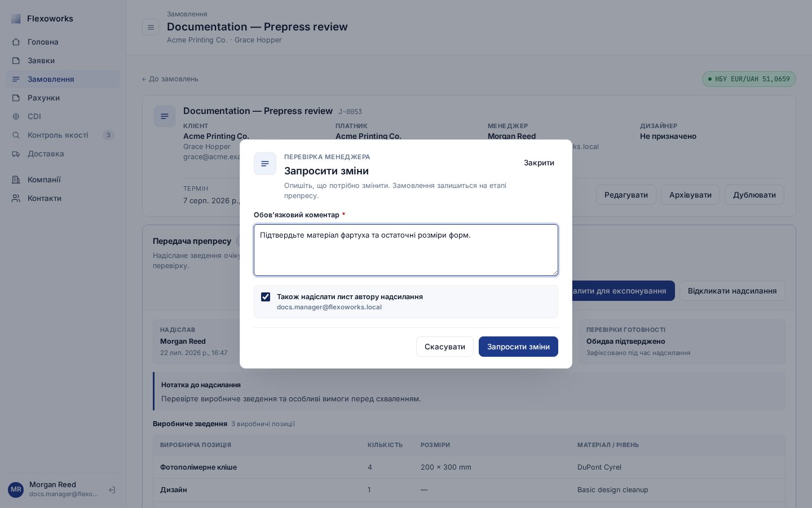Click 'Дизайн' table row name
This screenshot has height=508, width=812.
(x=174, y=490)
